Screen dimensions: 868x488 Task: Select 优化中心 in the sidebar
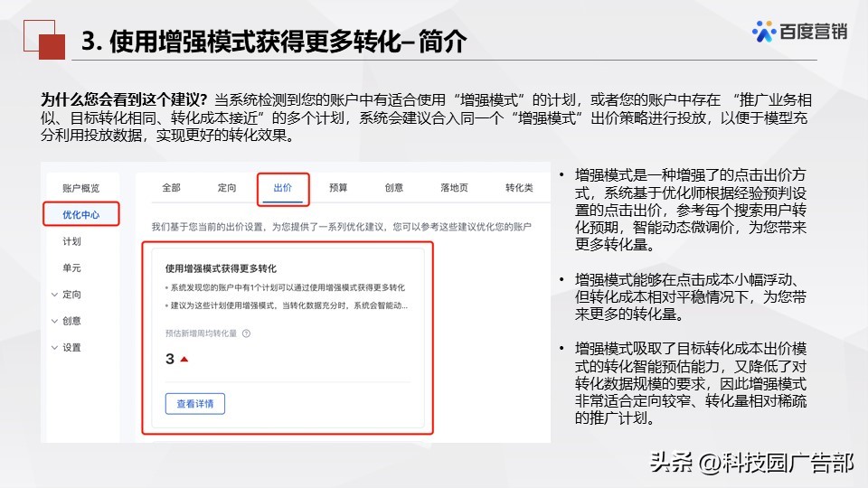coord(80,215)
